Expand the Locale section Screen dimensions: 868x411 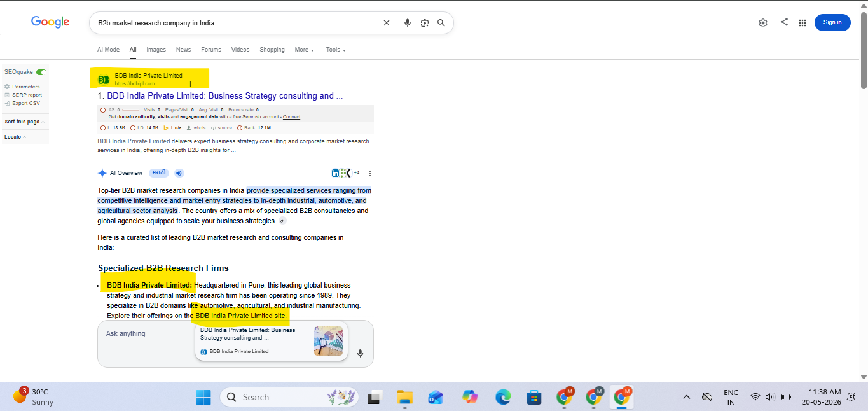click(x=15, y=137)
